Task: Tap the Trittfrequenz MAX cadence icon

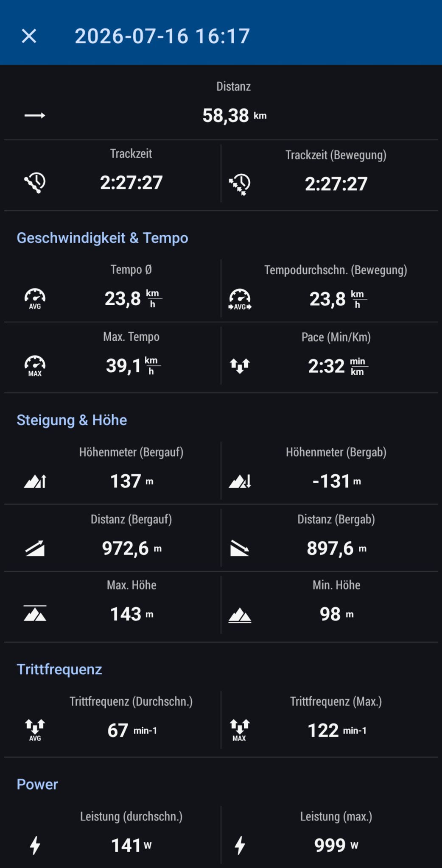Action: tap(240, 730)
